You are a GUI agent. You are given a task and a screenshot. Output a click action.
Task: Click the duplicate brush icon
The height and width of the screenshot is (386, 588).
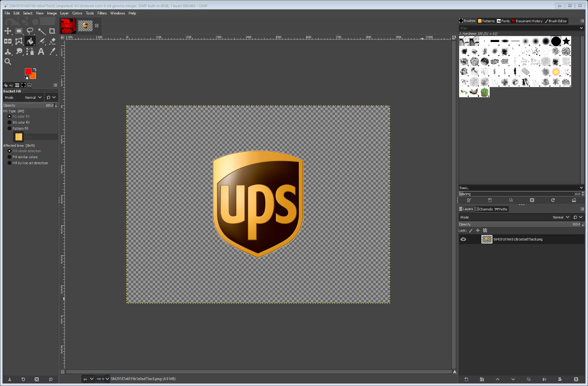(x=511, y=200)
